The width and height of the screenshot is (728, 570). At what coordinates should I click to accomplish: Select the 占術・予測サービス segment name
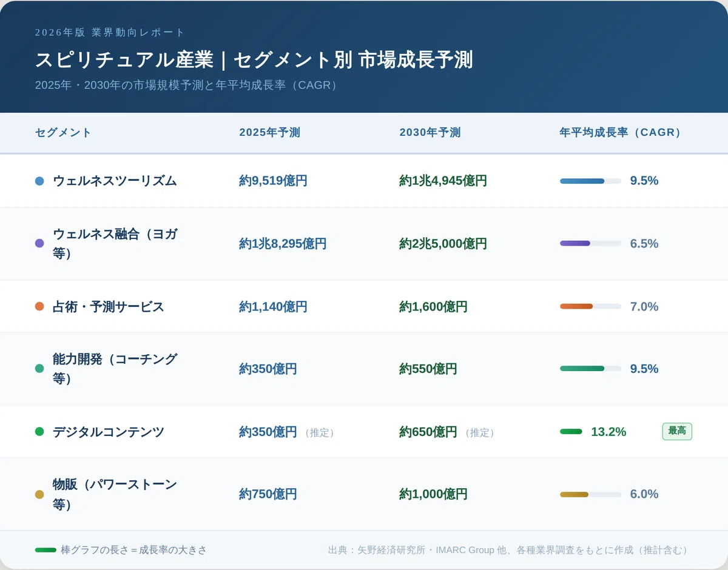click(109, 306)
